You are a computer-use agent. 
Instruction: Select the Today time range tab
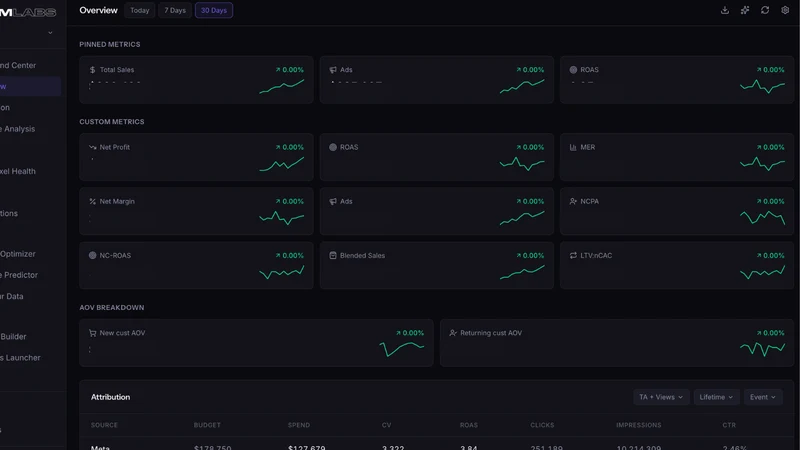pos(139,10)
